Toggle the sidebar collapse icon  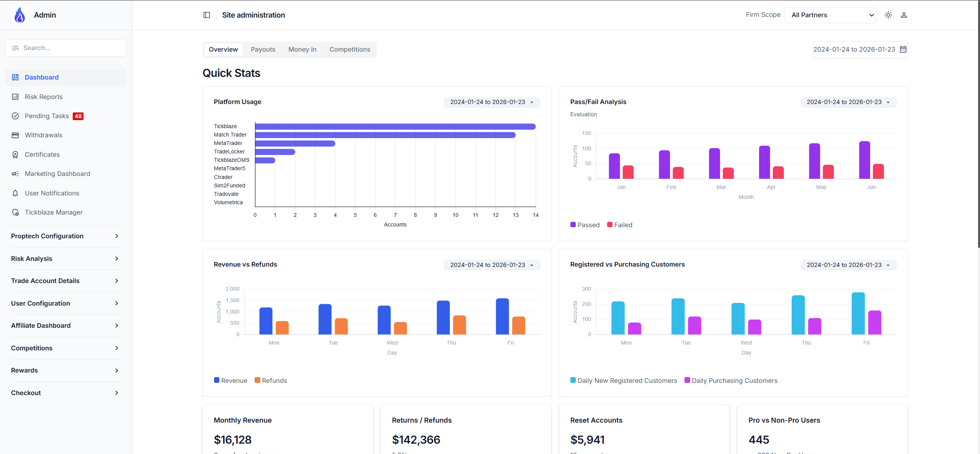click(207, 15)
